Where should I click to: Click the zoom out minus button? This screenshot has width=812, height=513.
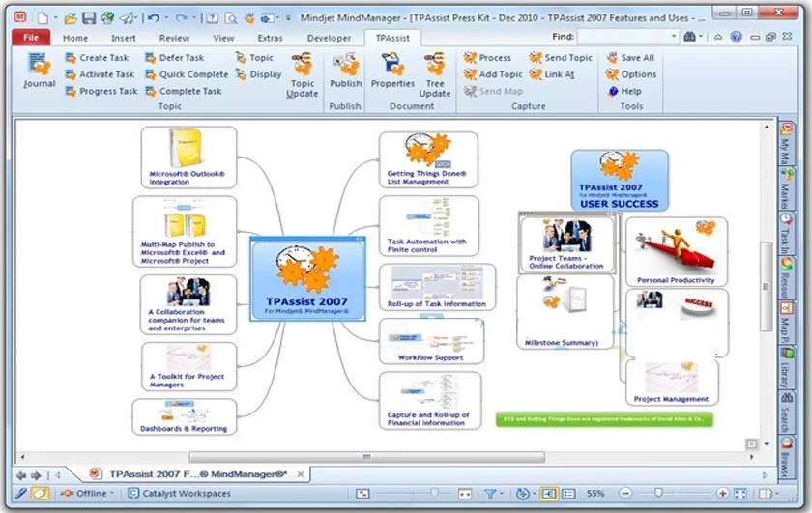(625, 494)
